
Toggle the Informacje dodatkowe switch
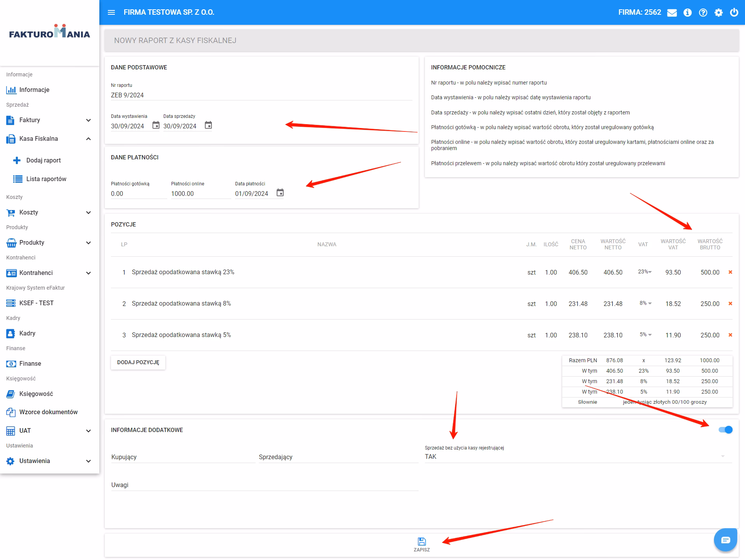[725, 430]
